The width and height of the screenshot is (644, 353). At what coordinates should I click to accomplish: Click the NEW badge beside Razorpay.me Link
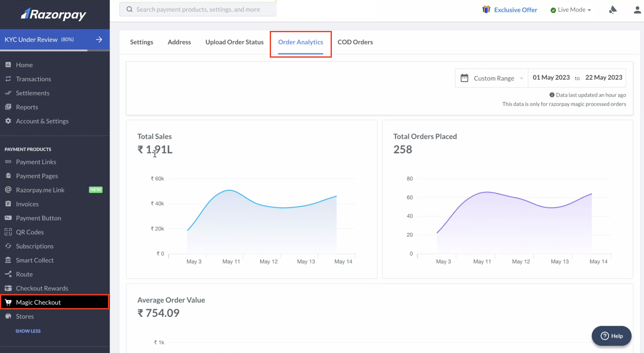click(96, 190)
